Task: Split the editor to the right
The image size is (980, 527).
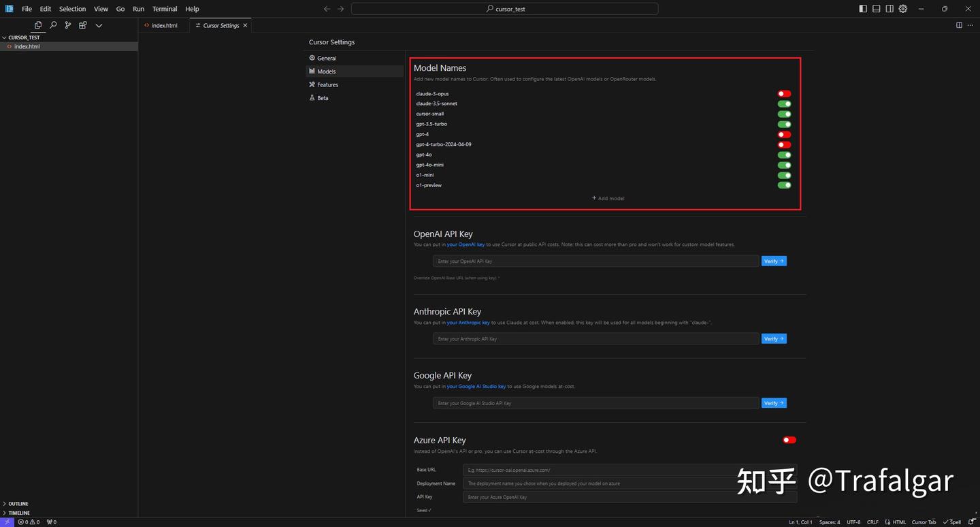Action: tap(959, 25)
